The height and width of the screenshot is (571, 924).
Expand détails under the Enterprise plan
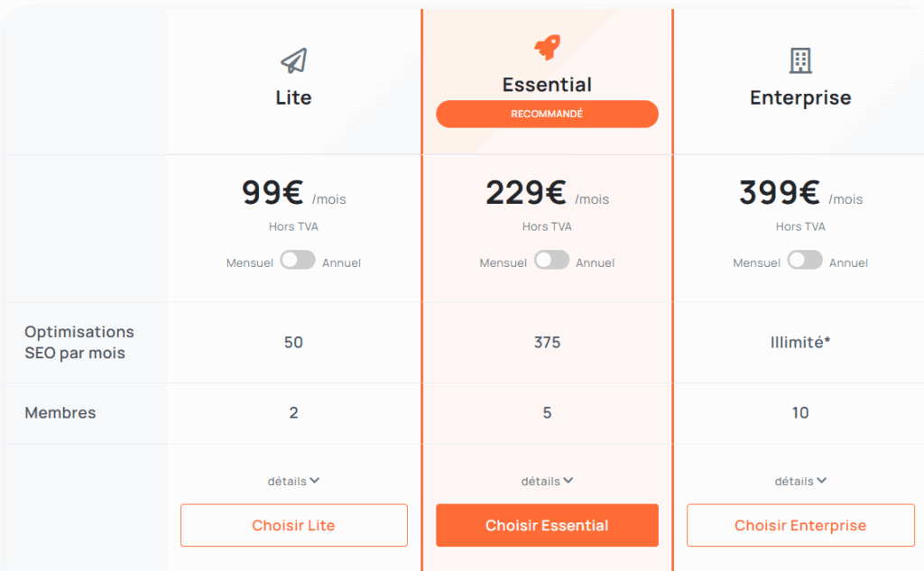click(x=800, y=481)
